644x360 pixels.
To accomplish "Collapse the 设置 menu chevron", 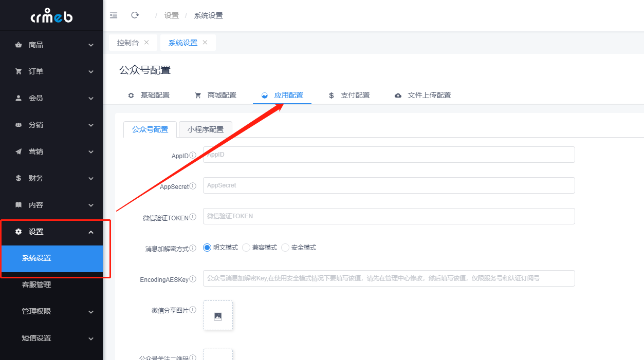I will [x=91, y=232].
